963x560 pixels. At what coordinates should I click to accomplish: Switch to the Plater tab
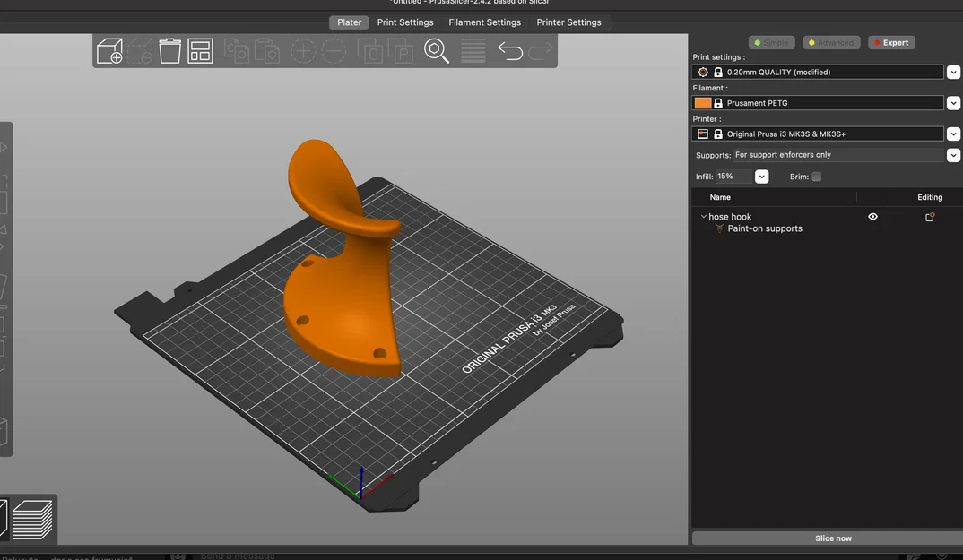pyautogui.click(x=349, y=22)
